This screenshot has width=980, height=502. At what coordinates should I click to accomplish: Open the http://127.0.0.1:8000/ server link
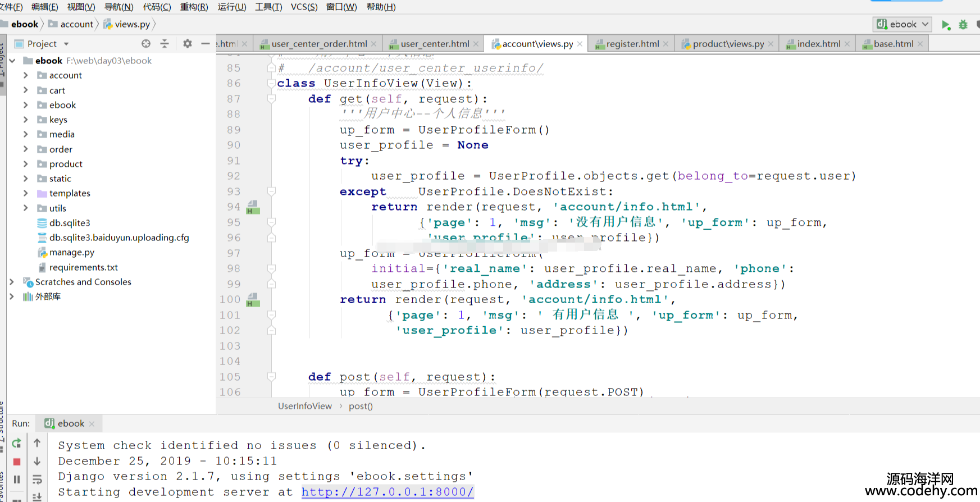pyautogui.click(x=387, y=492)
